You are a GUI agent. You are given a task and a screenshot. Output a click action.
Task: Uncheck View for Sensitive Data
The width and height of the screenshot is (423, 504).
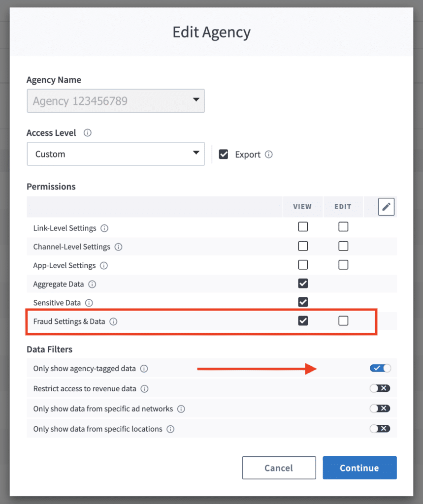303,302
